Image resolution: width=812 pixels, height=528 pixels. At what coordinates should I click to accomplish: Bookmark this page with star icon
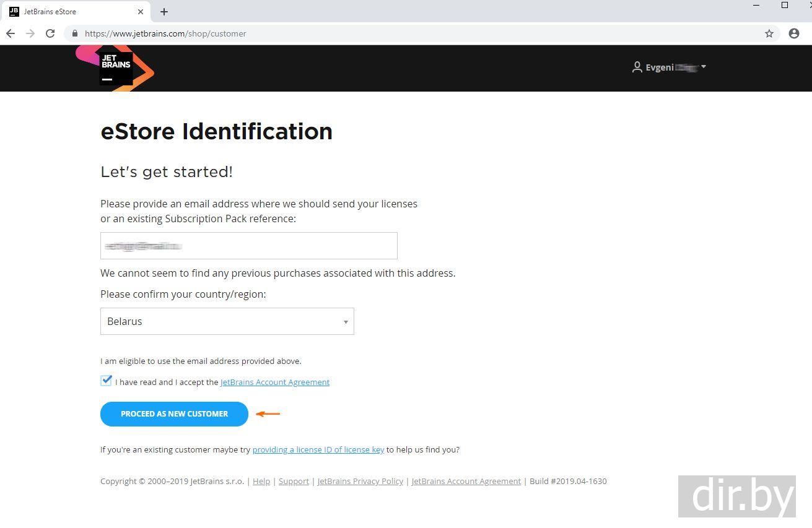(769, 33)
